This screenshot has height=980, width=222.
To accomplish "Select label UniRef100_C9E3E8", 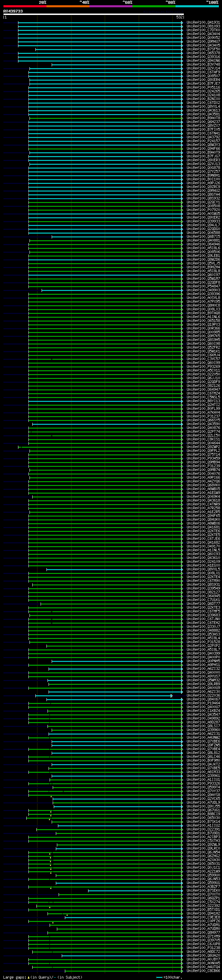I will pos(203,917).
